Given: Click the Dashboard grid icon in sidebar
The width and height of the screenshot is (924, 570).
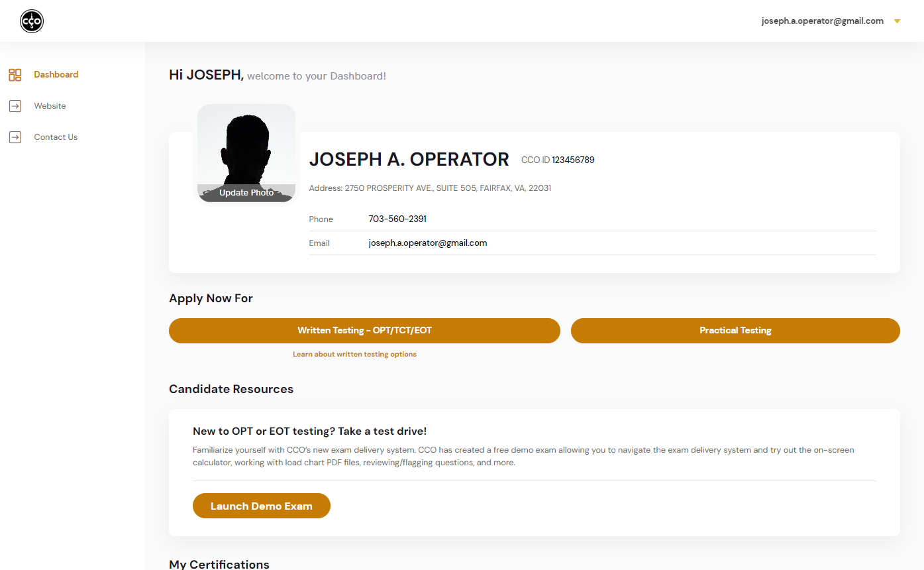Looking at the screenshot, I should pyautogui.click(x=15, y=75).
